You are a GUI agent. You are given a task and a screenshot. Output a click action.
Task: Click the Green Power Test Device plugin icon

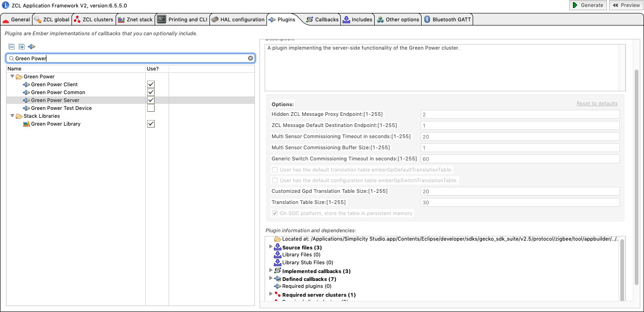coord(26,108)
